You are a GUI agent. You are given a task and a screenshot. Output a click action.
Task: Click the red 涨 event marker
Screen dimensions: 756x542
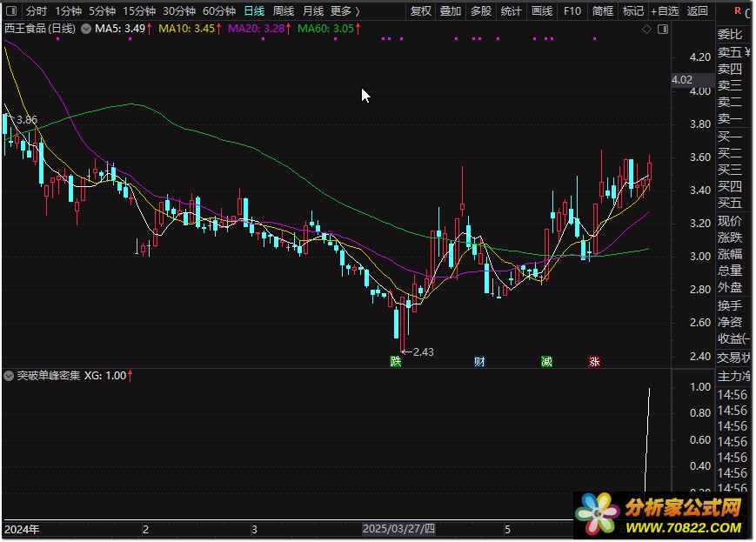594,361
